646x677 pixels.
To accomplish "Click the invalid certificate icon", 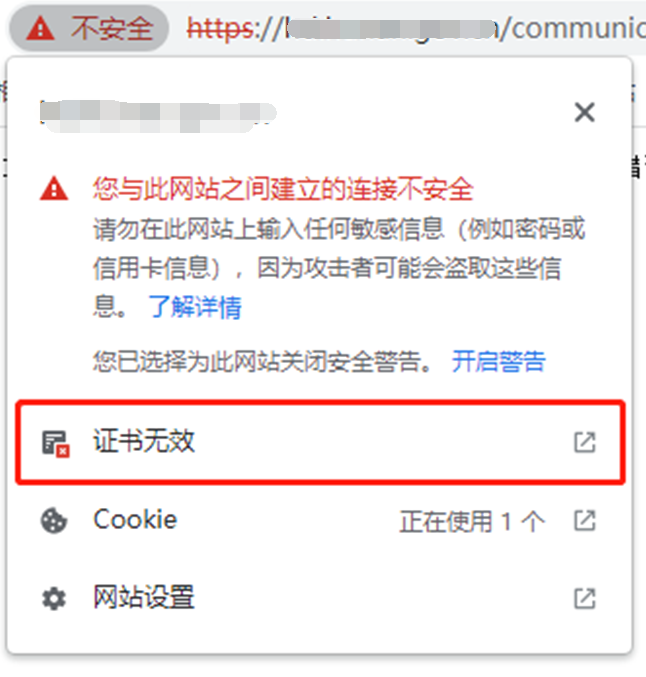I will point(55,443).
